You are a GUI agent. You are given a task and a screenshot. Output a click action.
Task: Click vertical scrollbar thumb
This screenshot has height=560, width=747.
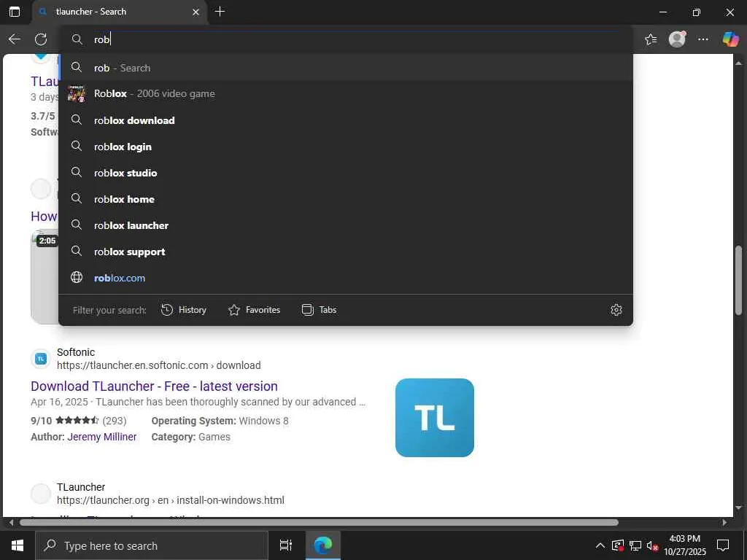coord(738,280)
